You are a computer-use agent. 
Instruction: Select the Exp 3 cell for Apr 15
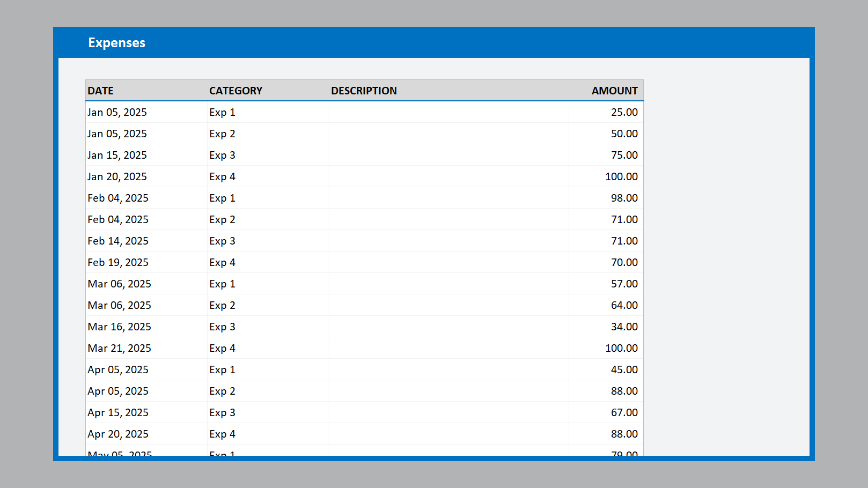pos(222,412)
